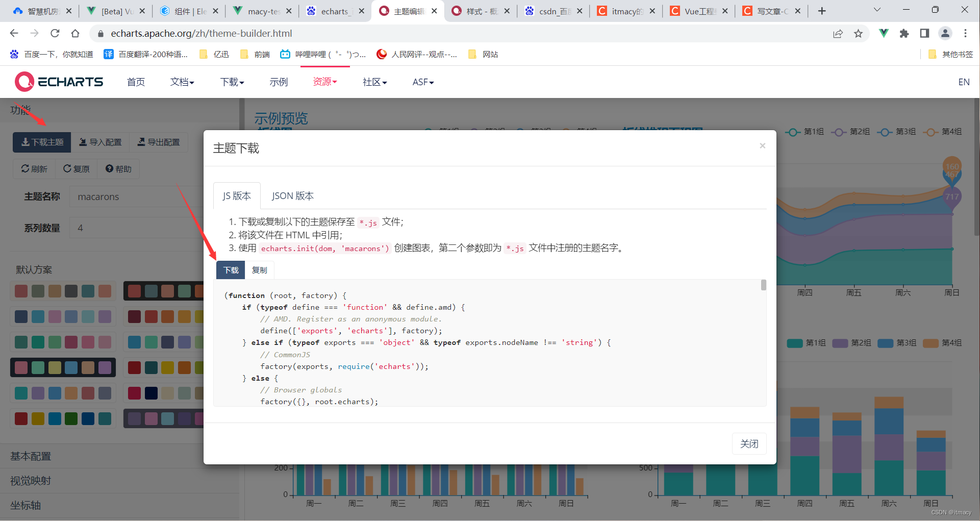Open the 哔哩哔哩 bookmark
The height and width of the screenshot is (521, 980).
coord(323,54)
